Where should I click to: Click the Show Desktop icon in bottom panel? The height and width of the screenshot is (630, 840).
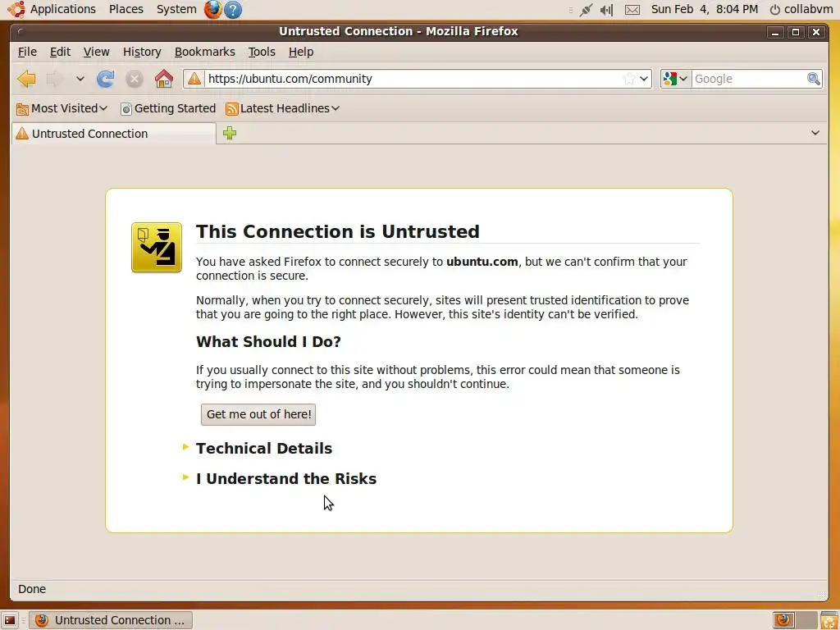pyautogui.click(x=10, y=620)
